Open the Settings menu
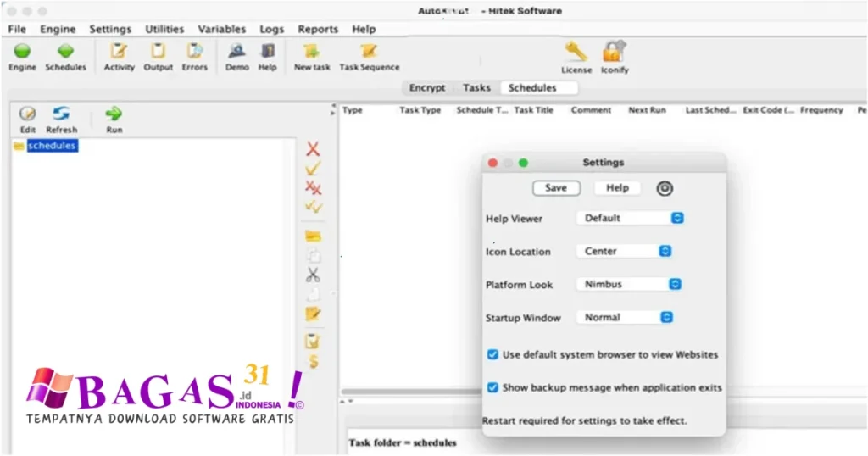 point(110,30)
